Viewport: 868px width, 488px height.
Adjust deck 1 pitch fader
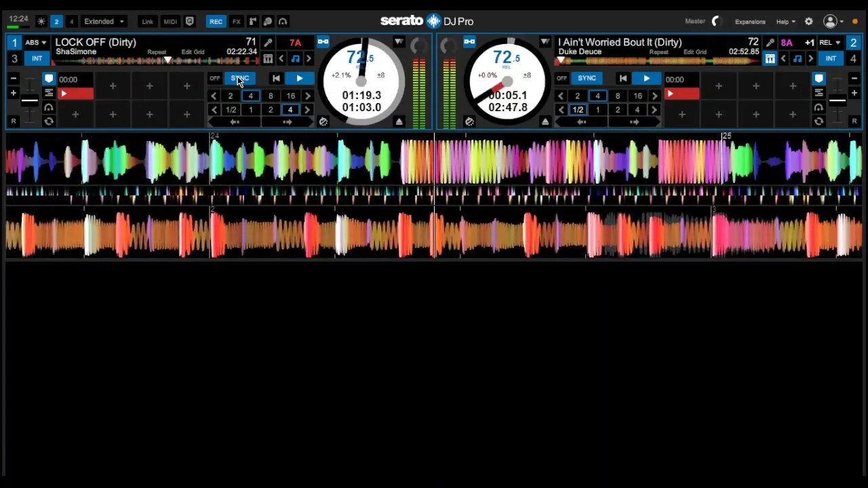[30, 101]
